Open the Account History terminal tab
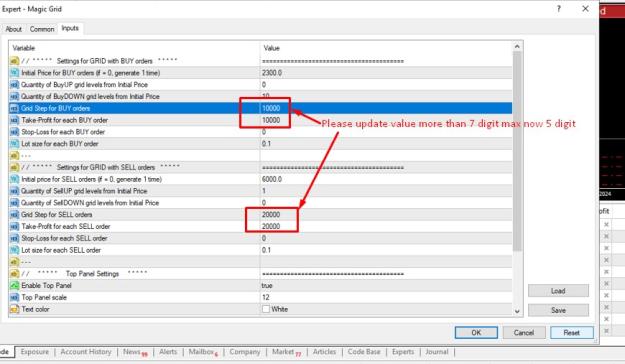Screen dimensions: 625x364 pyautogui.click(x=86, y=352)
